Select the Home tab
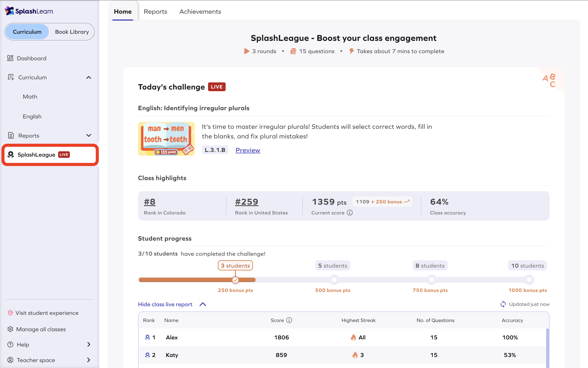Image resolution: width=588 pixels, height=368 pixels. [123, 11]
